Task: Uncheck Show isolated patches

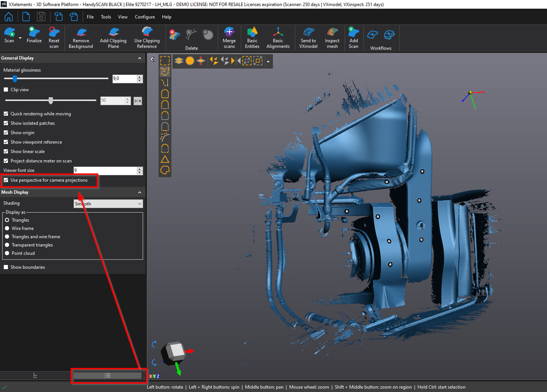Action: click(x=6, y=123)
